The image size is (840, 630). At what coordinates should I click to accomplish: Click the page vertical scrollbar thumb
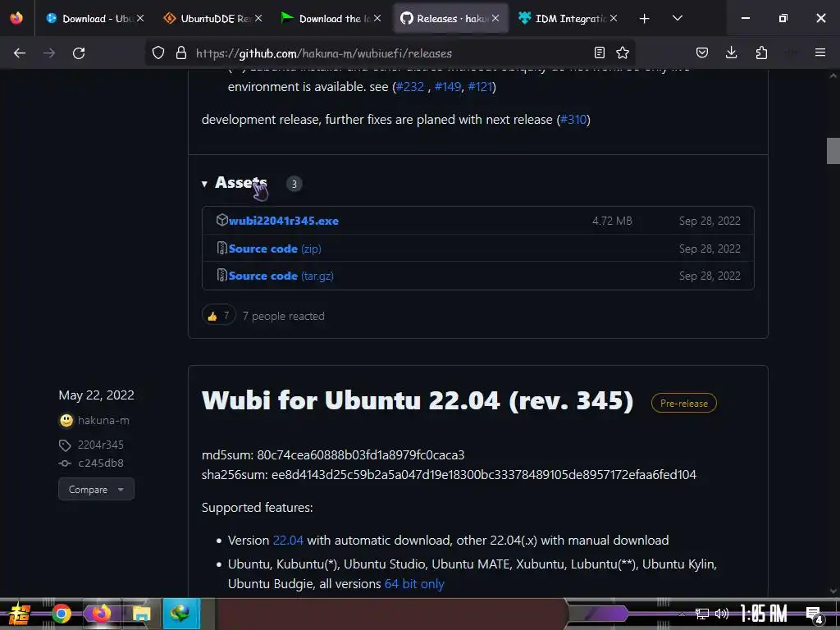833,151
